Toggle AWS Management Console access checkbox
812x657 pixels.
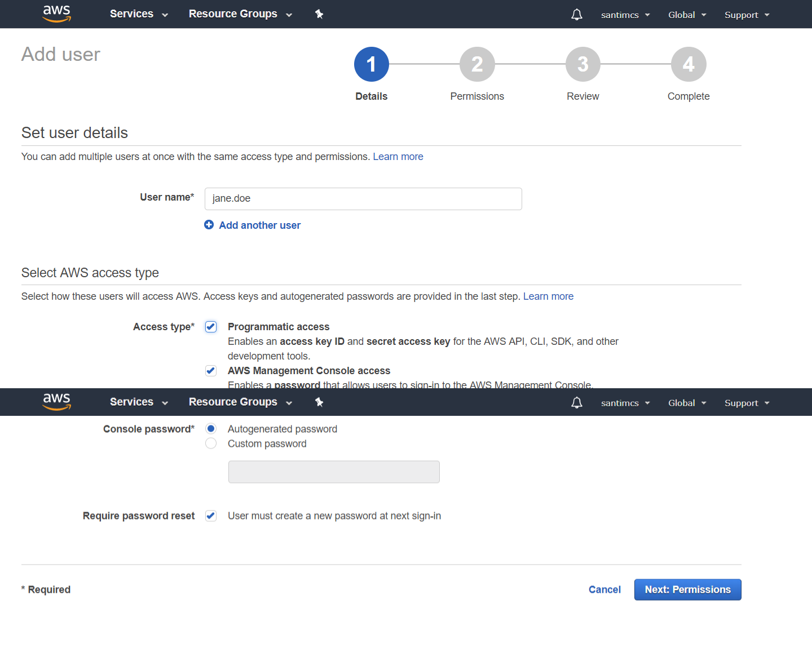tap(211, 371)
